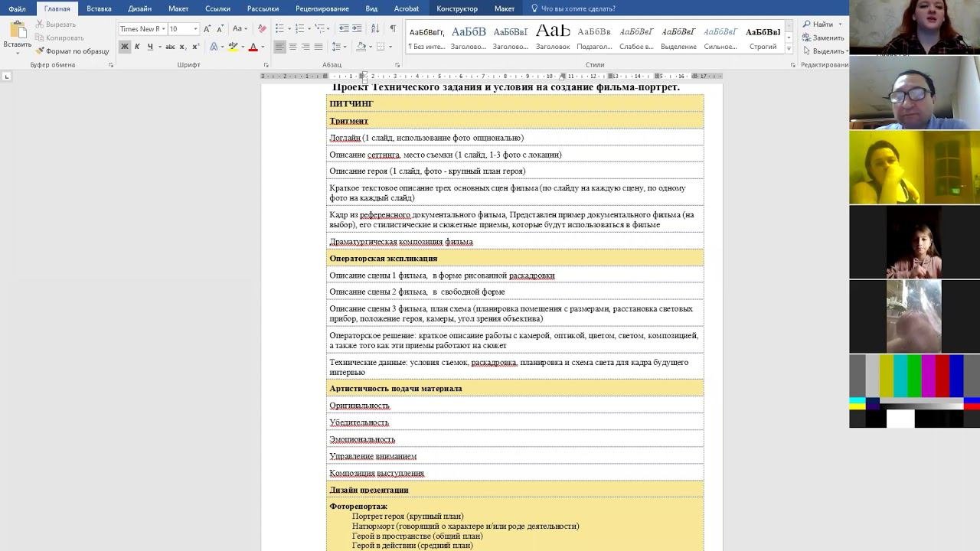980x551 pixels.
Task: Select the color bars test pattern video tile
Action: point(914,391)
